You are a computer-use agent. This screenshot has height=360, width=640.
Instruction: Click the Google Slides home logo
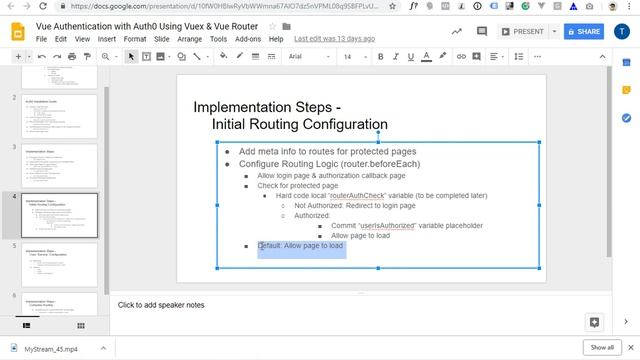pyautogui.click(x=18, y=32)
